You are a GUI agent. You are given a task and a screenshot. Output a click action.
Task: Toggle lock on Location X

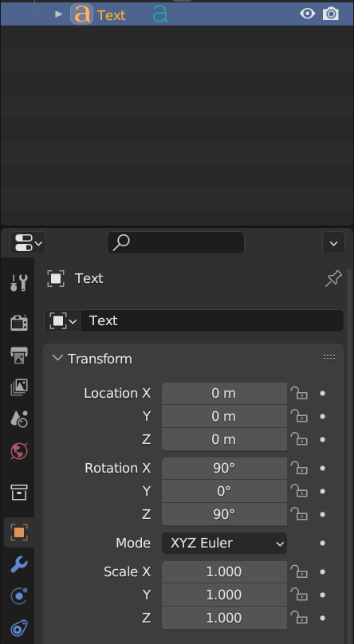coord(299,393)
